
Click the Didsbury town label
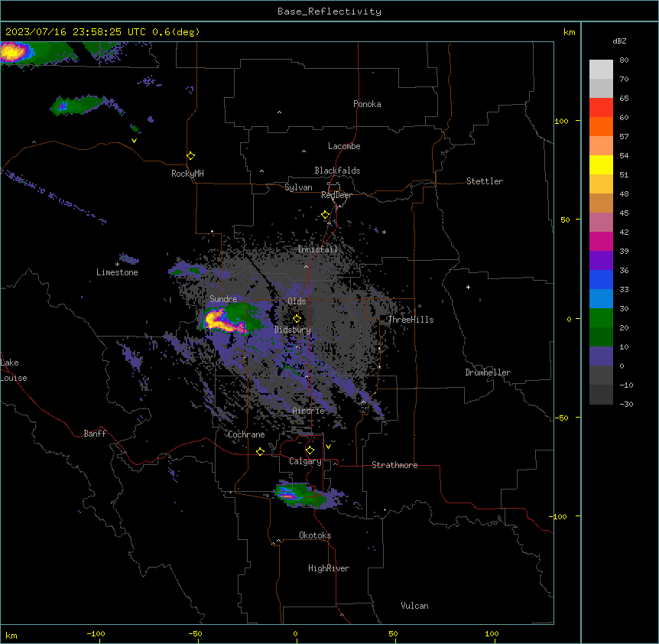293,330
